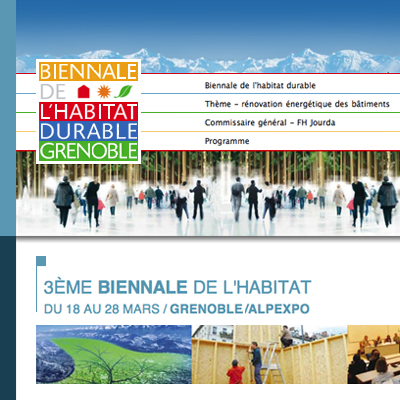The image size is (400, 400).
Task: Click the red house icon in logo
Action: pyautogui.click(x=83, y=91)
